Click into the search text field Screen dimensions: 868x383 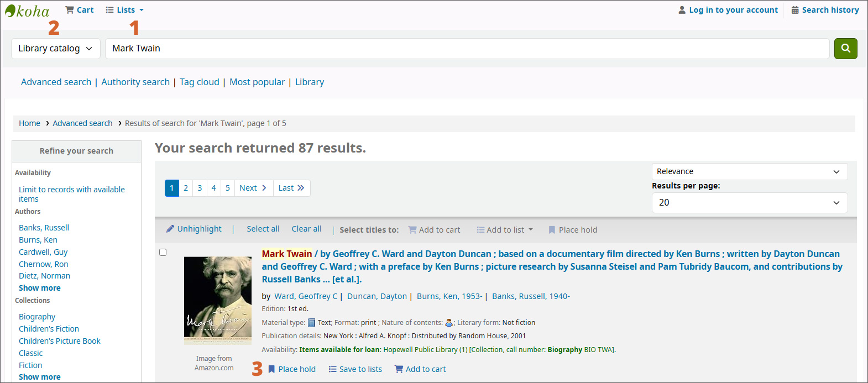467,49
